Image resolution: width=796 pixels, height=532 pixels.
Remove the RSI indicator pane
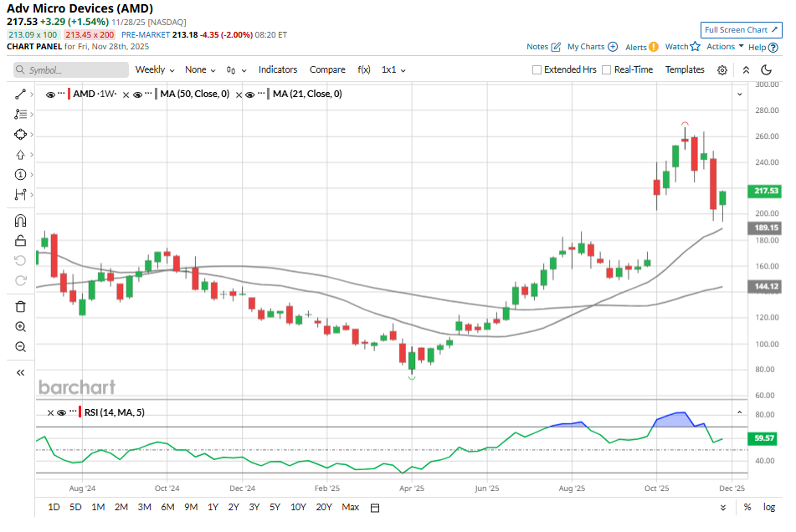point(50,413)
